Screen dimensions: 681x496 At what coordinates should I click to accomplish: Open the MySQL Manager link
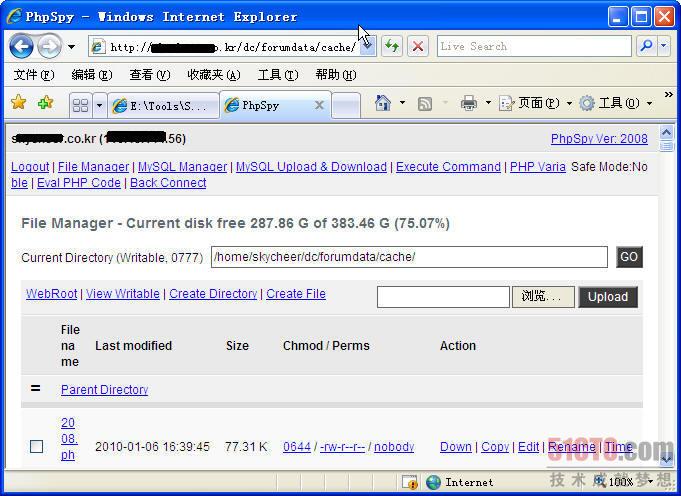182,167
